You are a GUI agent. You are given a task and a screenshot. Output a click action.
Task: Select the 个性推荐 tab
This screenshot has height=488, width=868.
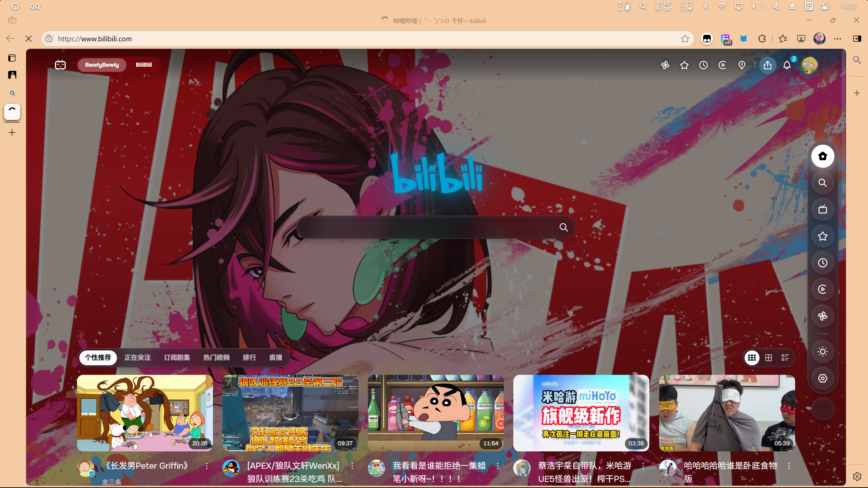point(98,358)
